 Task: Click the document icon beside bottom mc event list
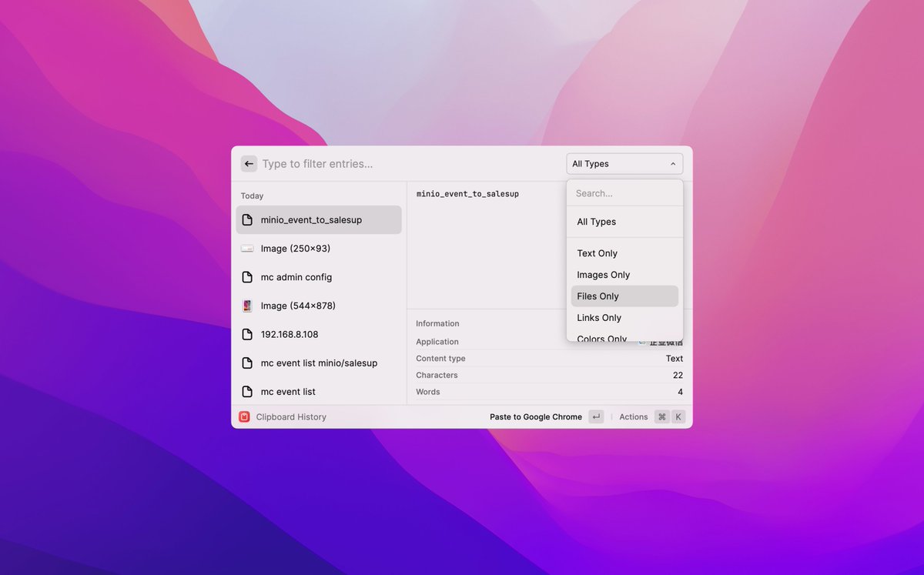[x=247, y=391]
